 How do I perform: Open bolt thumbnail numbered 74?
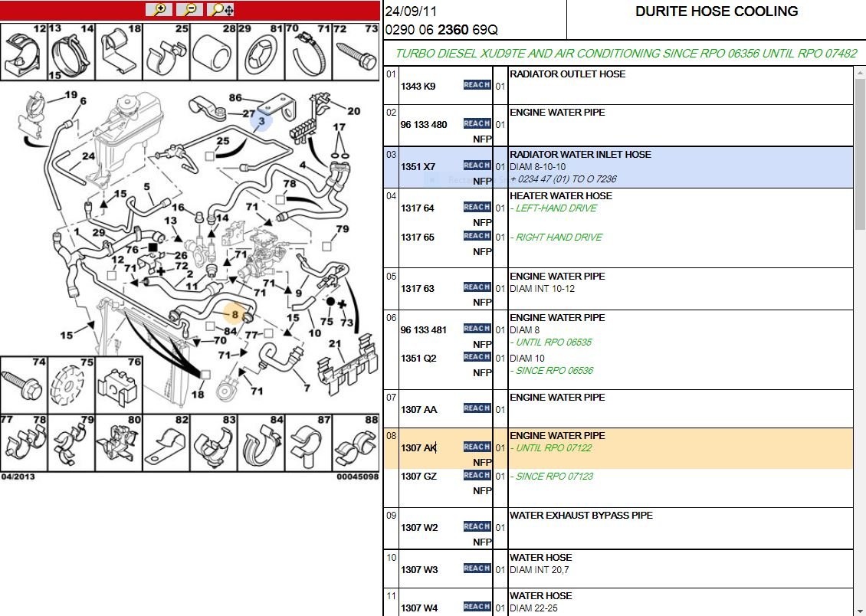coord(24,385)
